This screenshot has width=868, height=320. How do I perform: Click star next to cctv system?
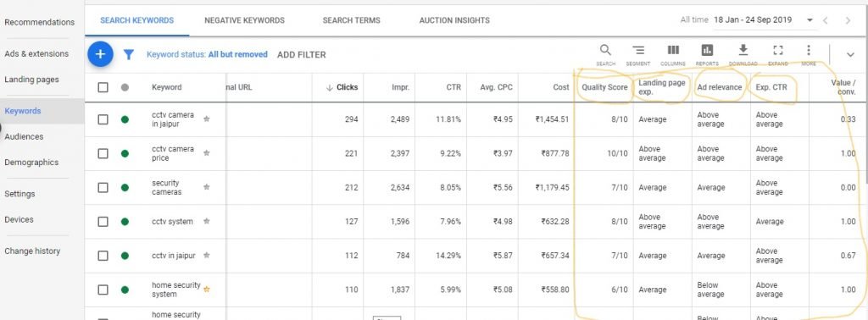(x=207, y=221)
